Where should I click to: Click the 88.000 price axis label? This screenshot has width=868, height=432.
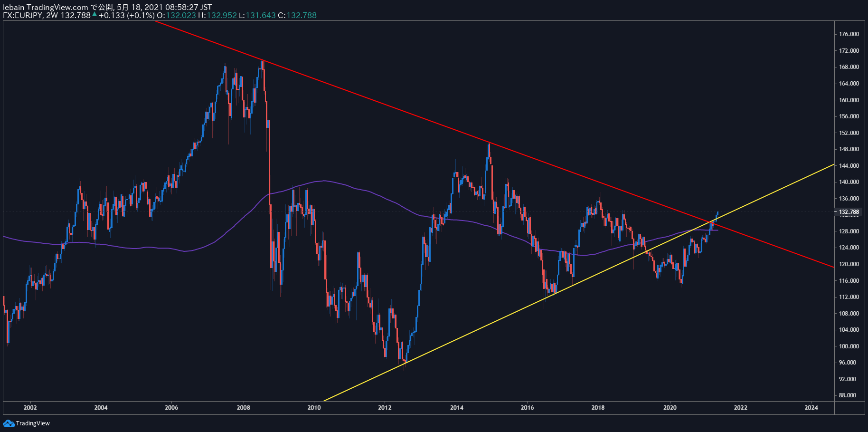pos(848,395)
